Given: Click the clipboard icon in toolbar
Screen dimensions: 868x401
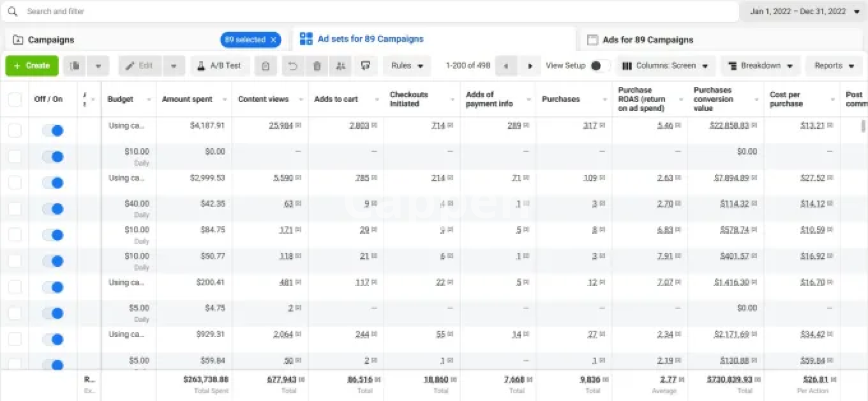Looking at the screenshot, I should pos(265,66).
